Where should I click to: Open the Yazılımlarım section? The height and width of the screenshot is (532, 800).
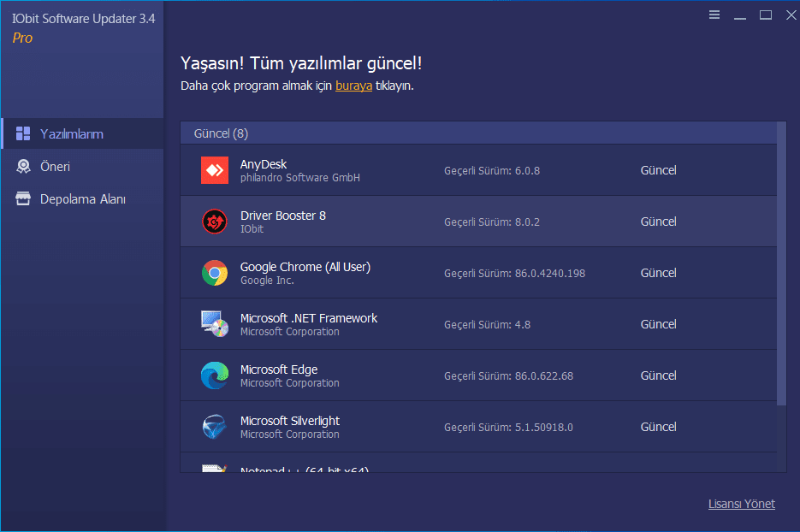pos(82,133)
